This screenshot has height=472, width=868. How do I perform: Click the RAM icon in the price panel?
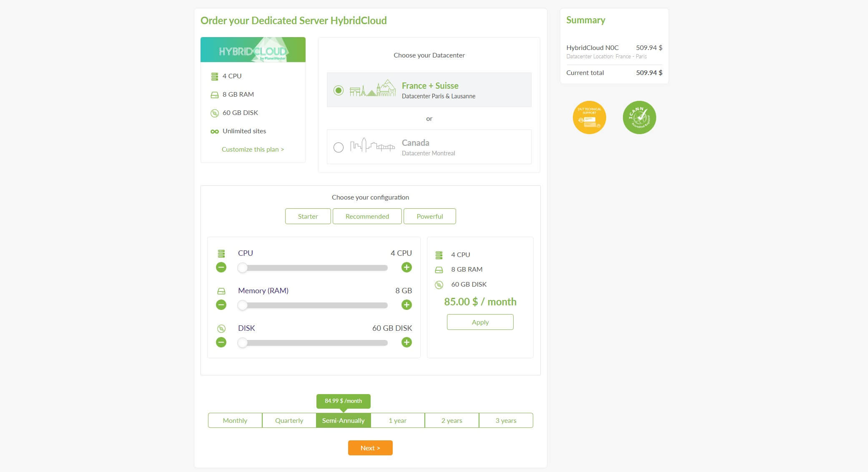(x=439, y=270)
